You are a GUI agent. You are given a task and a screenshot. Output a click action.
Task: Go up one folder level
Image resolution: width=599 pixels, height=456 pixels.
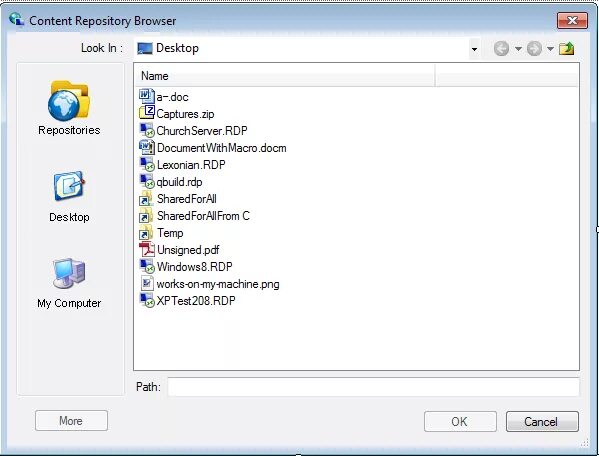(x=567, y=49)
